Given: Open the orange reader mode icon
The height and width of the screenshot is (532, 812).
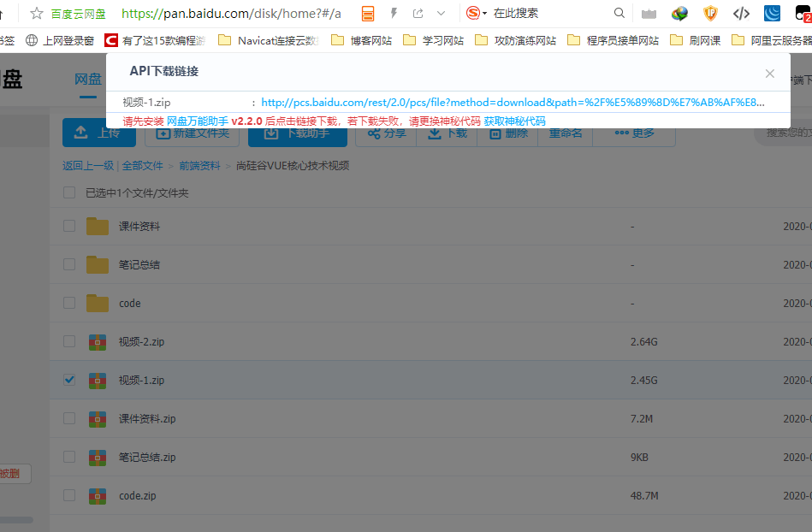Looking at the screenshot, I should pyautogui.click(x=368, y=14).
